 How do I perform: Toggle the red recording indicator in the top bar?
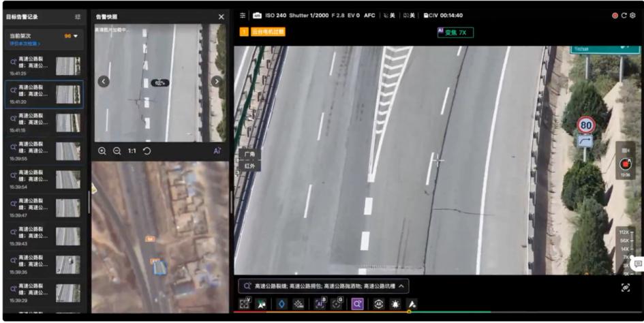(x=615, y=15)
